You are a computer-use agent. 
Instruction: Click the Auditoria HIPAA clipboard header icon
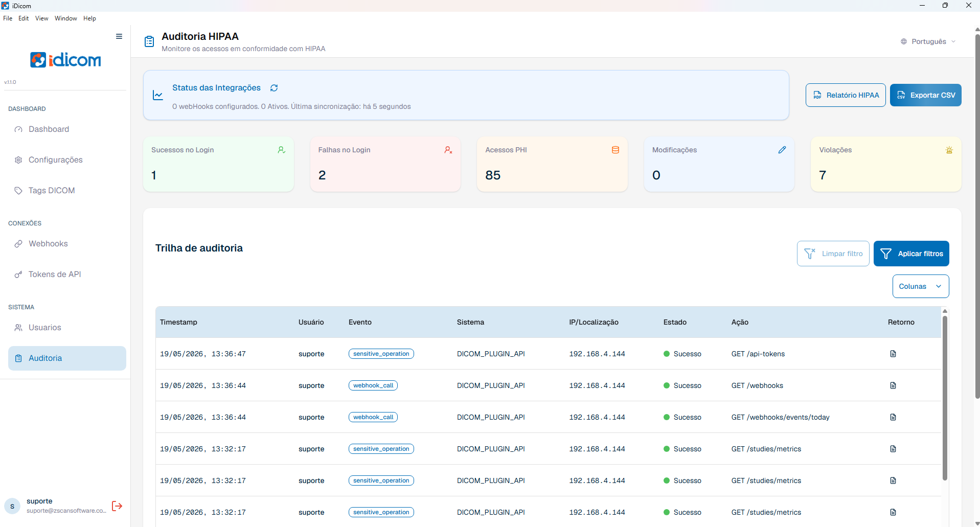pos(149,41)
